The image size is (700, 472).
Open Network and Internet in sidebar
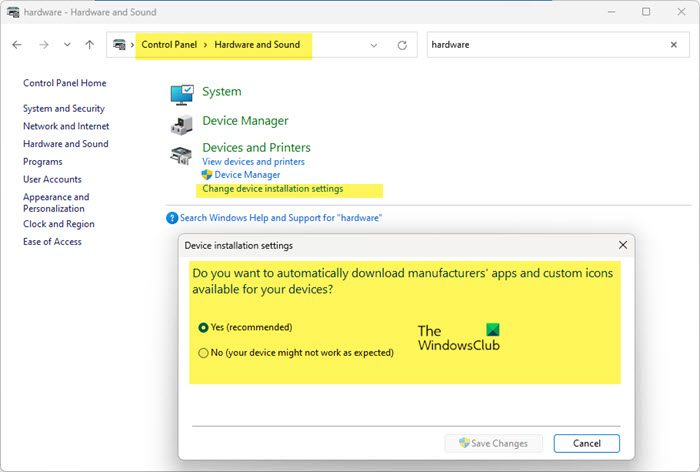(66, 126)
